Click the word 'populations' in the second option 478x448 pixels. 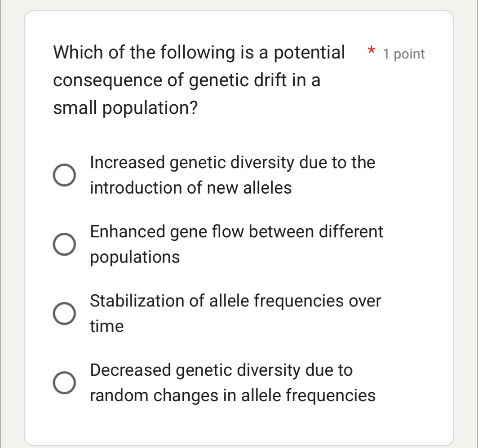point(135,257)
